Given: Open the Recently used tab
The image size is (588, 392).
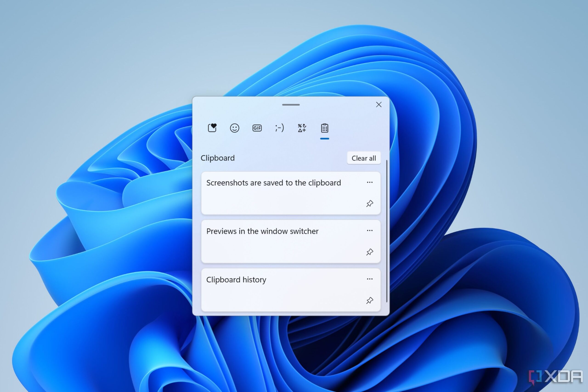Looking at the screenshot, I should tap(213, 128).
